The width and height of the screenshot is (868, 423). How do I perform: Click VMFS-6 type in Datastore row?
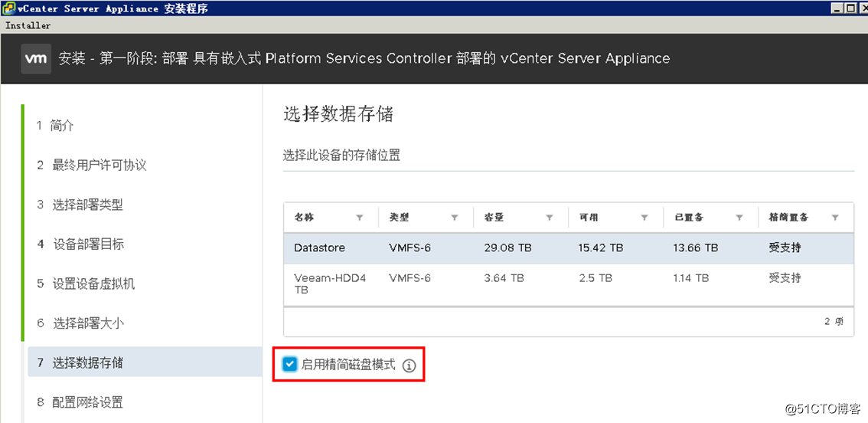pos(410,248)
